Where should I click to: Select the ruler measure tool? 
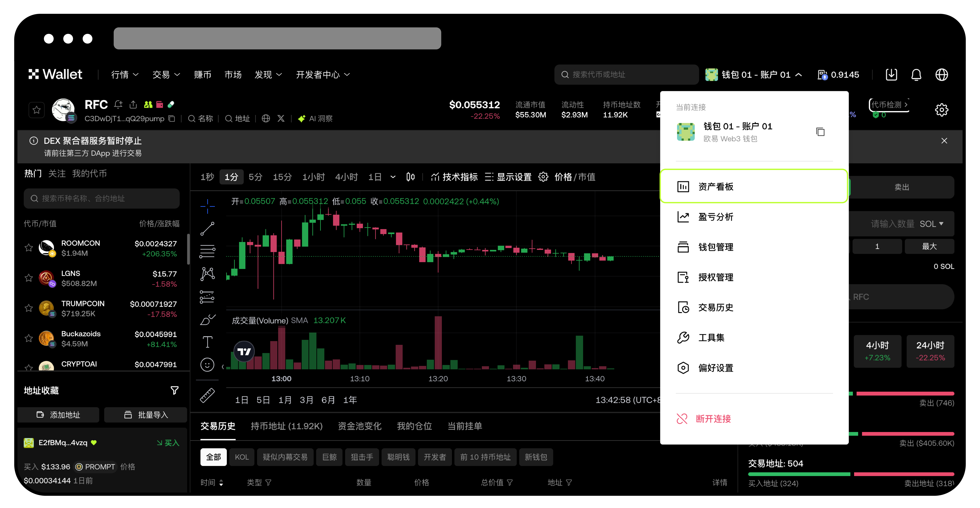pos(207,395)
